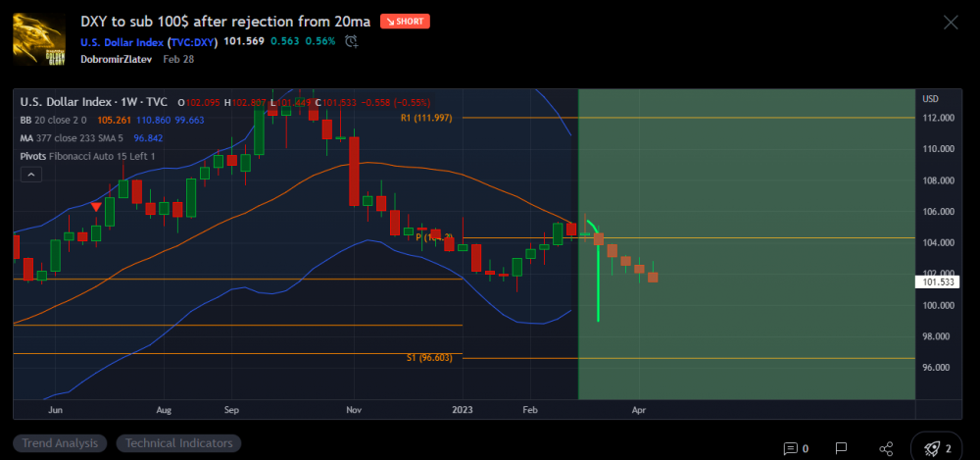The image size is (980, 460).
Task: Click the R1 (111.997) pivot label
Action: [427, 118]
